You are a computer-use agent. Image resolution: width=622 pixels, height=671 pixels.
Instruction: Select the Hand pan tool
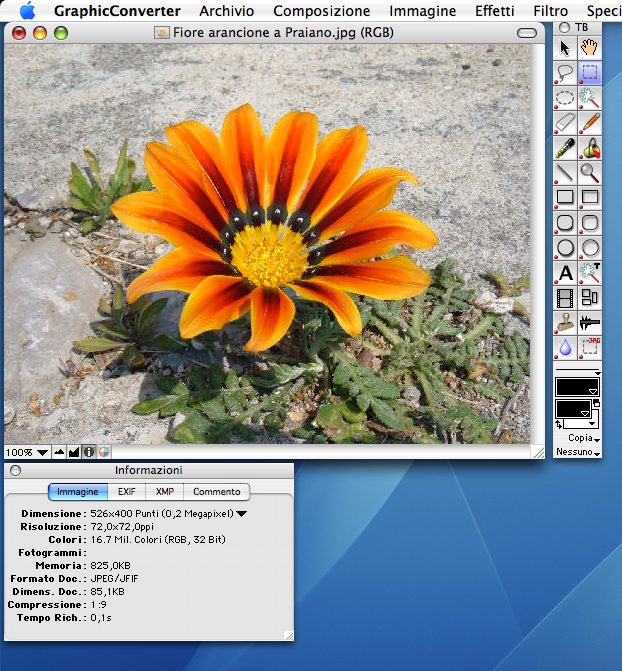pos(590,47)
